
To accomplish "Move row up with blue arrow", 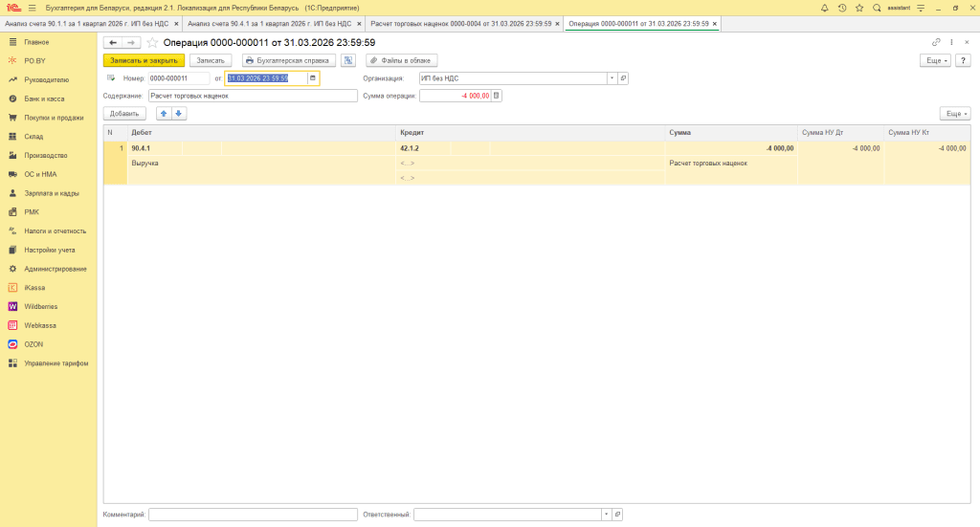I will pos(164,113).
